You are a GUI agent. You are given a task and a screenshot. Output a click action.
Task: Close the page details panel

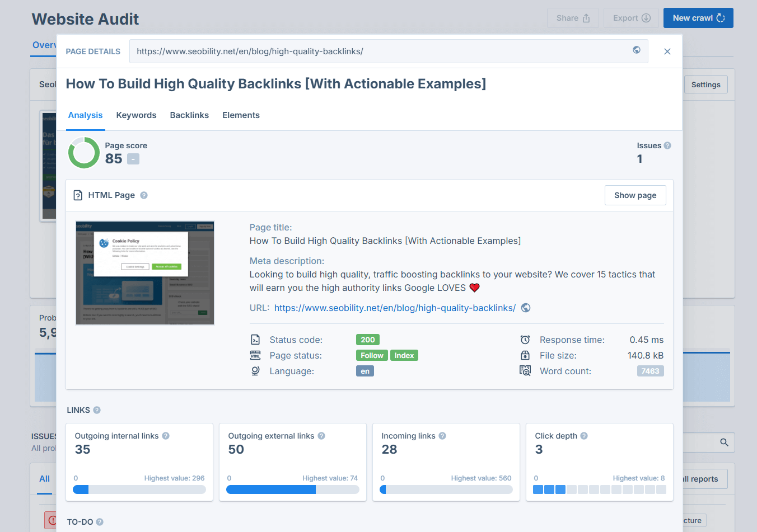coord(667,51)
